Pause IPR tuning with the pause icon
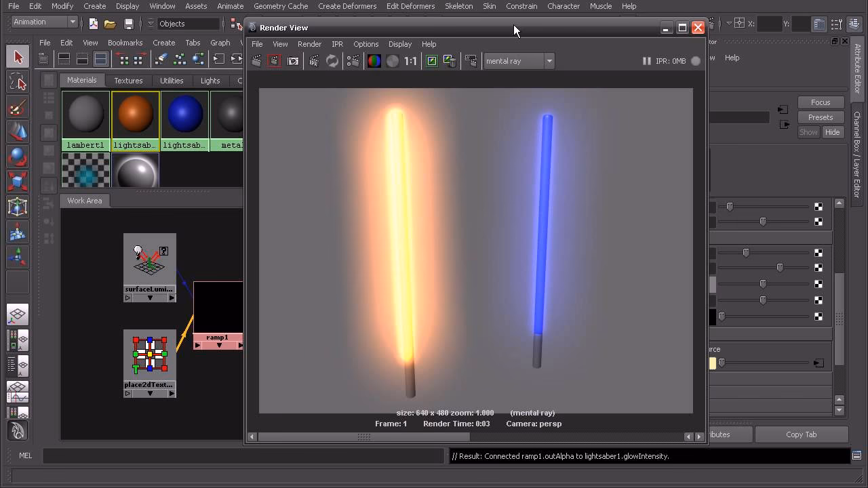The width and height of the screenshot is (868, 488). pyautogui.click(x=646, y=61)
